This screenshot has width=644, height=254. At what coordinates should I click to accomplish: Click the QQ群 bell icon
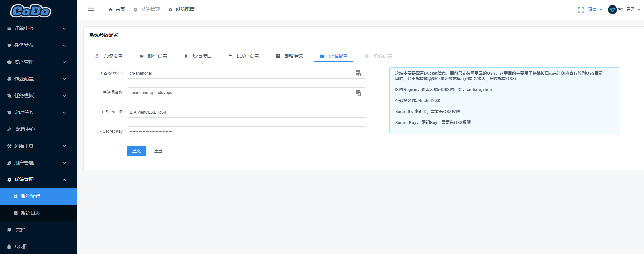click(x=9, y=247)
